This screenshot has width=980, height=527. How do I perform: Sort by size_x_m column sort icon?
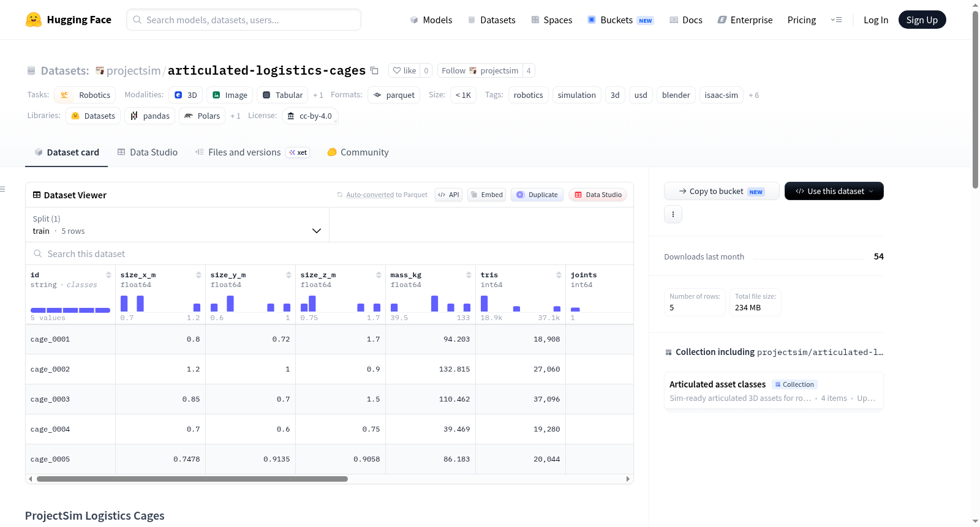(198, 275)
